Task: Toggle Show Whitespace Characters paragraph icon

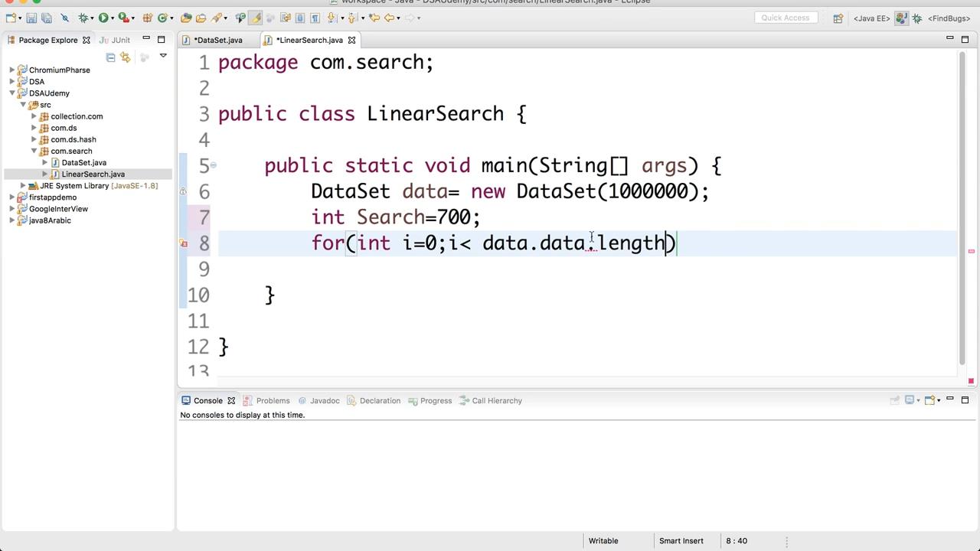Action: tap(315, 18)
